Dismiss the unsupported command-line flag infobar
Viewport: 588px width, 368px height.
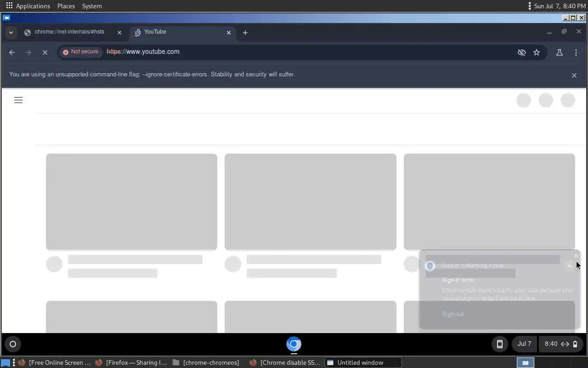574,75
